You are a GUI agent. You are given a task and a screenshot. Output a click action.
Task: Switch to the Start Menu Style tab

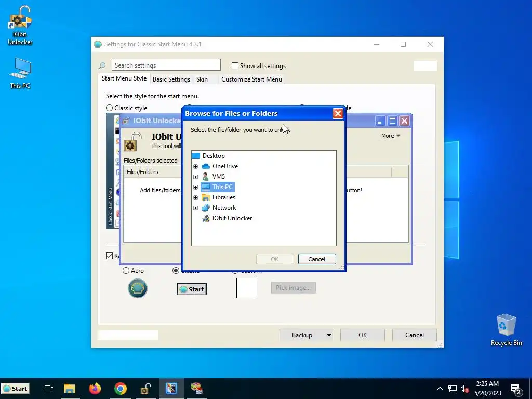124,78
